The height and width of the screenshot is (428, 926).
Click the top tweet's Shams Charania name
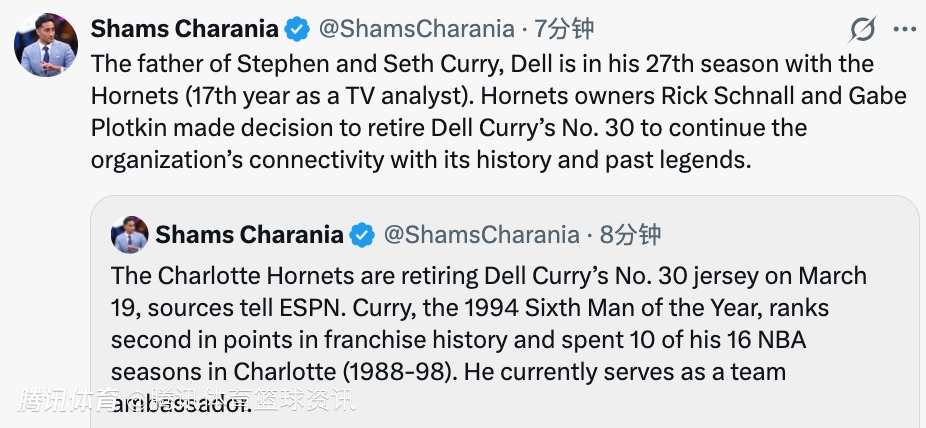(x=186, y=30)
